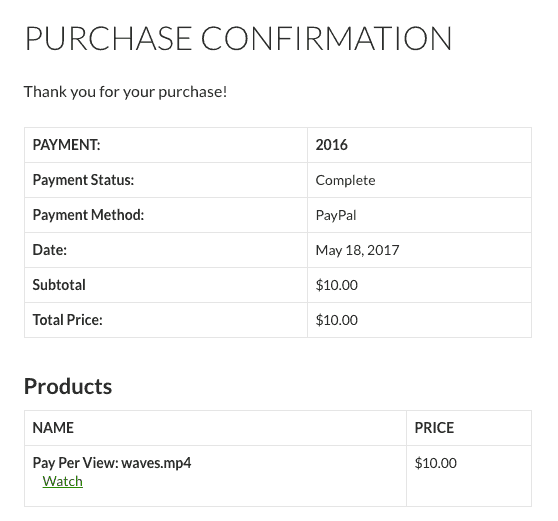Click the Total Price: row label
This screenshot has height=521, width=558.
click(x=67, y=320)
